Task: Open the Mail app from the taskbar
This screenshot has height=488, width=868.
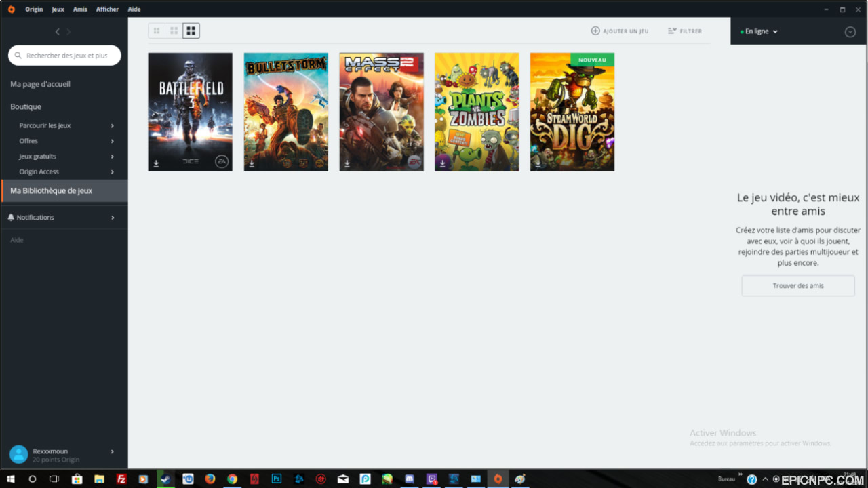Action: 343,479
